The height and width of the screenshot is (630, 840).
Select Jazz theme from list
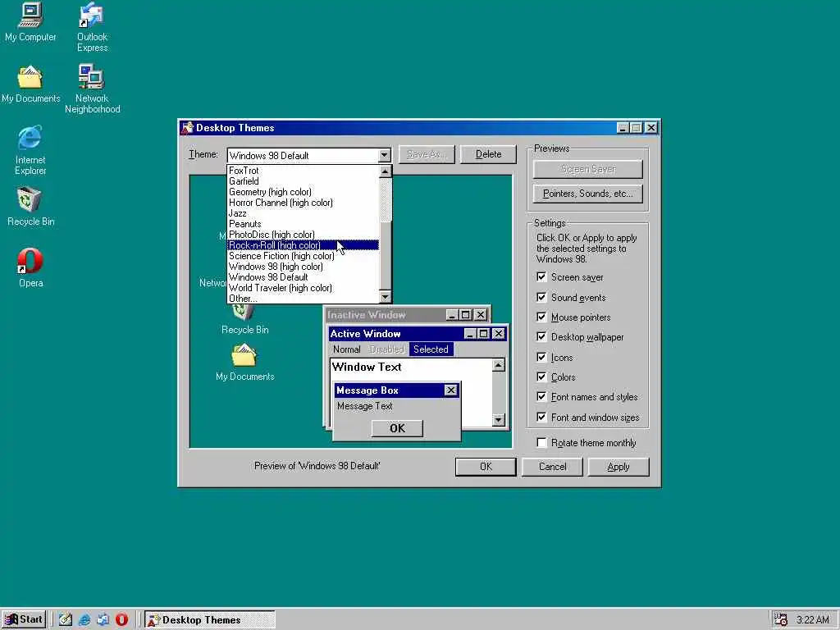point(303,213)
